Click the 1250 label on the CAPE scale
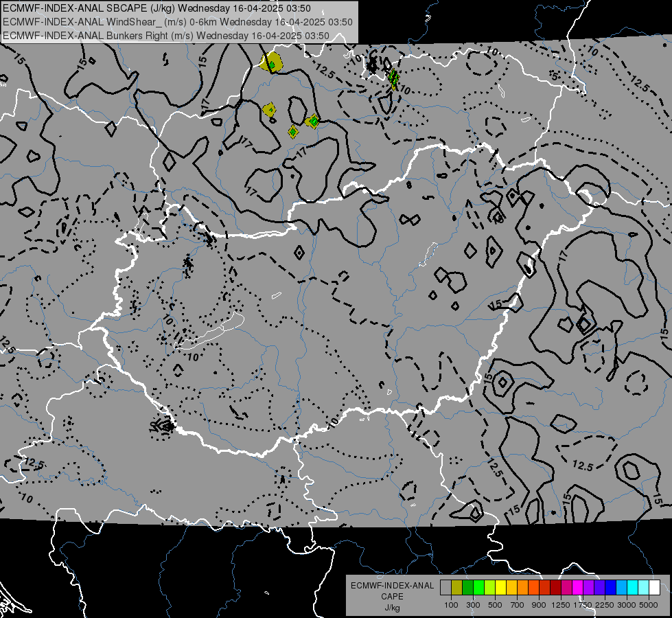 click(x=561, y=605)
